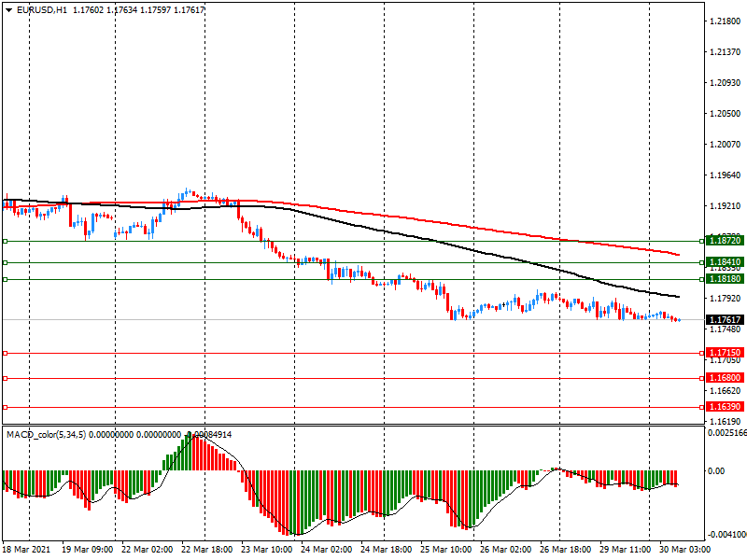747x560 pixels.
Task: Select the left handle of the 1.16800 line
Action: 5,378
